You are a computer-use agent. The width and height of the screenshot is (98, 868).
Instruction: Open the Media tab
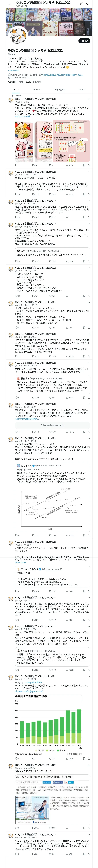(82, 90)
